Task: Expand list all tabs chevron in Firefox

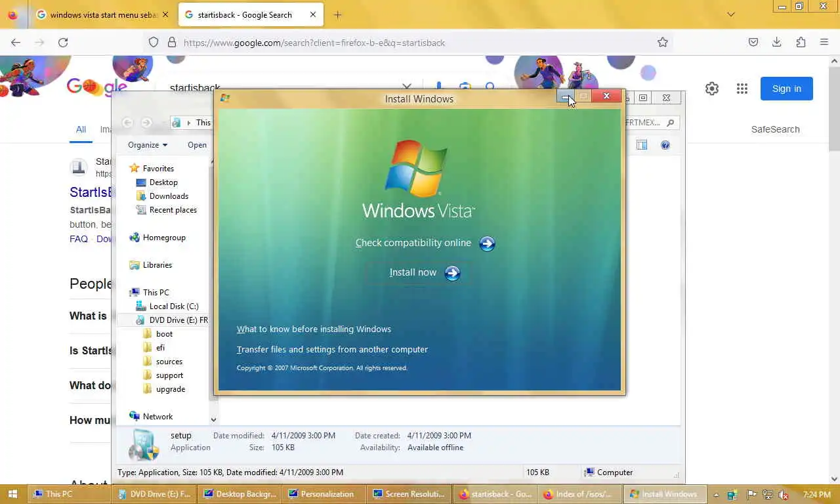Action: [x=731, y=14]
